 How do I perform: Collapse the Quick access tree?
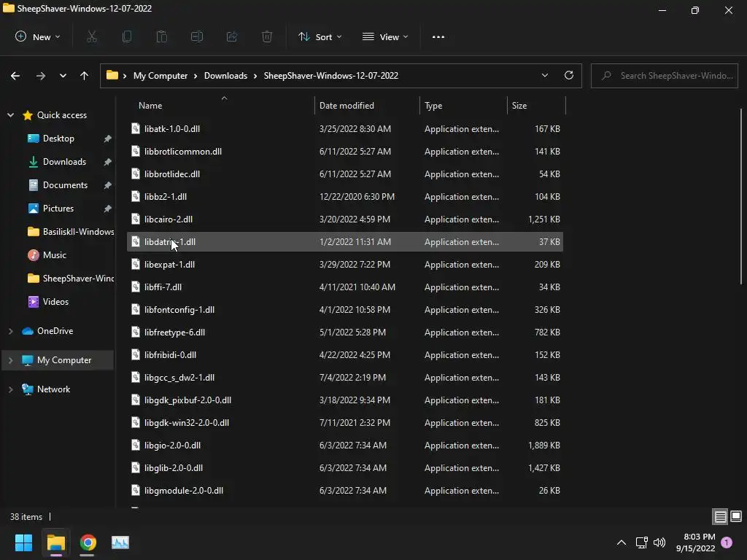10,114
